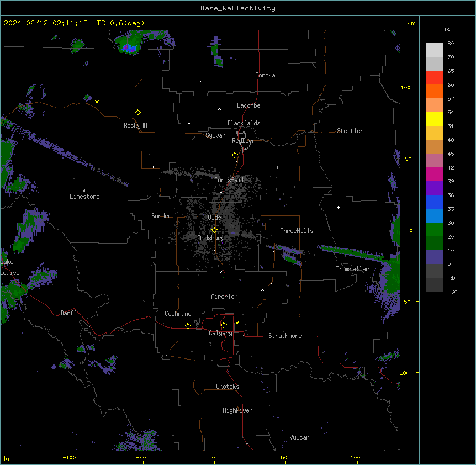Viewport: 476px width, 465px height.
Task: Click the Drumheller label
Action: click(352, 269)
